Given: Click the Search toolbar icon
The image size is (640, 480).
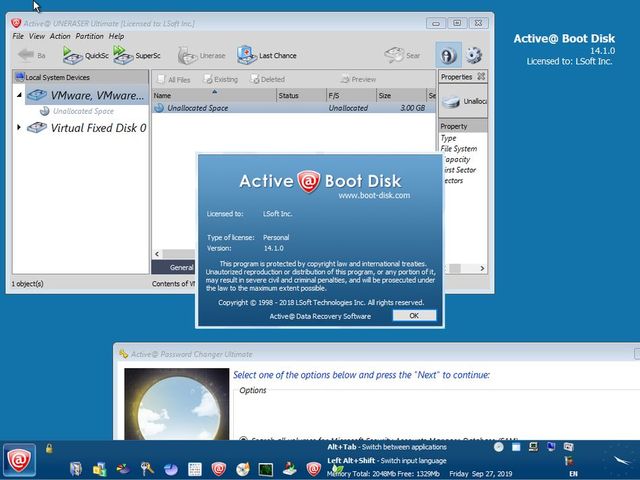Looking at the screenshot, I should tap(403, 56).
